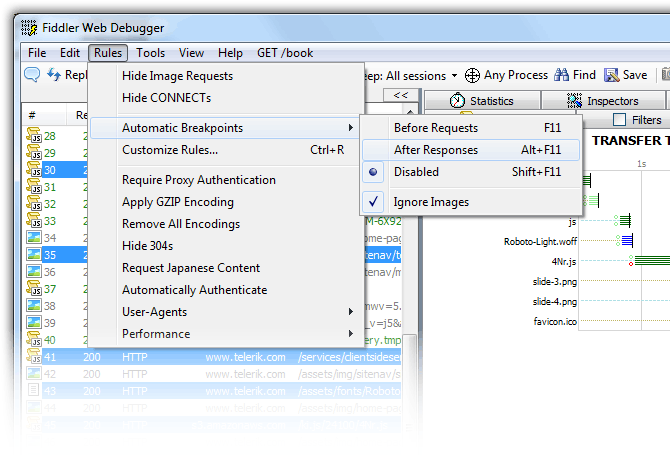Select session 30 row number
The image size is (670, 470).
[50, 170]
